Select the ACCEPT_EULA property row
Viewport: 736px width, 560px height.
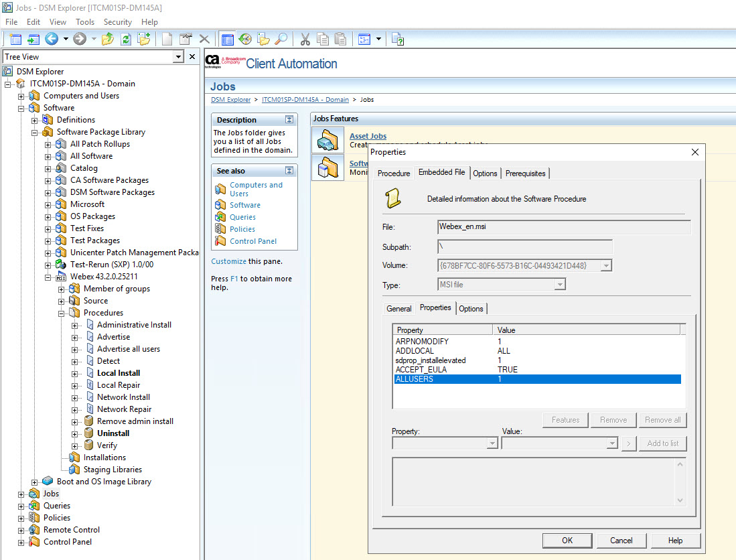point(538,370)
